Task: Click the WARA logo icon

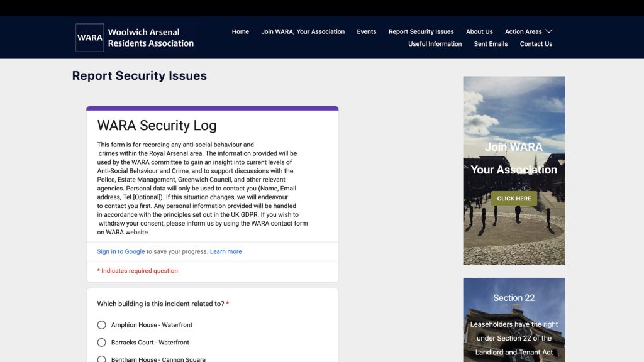Action: click(x=90, y=38)
